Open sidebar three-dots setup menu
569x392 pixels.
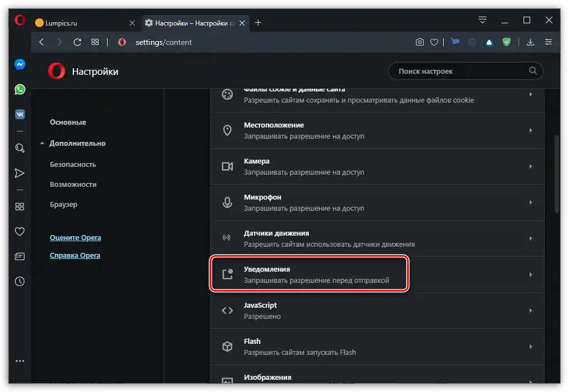tap(20, 361)
